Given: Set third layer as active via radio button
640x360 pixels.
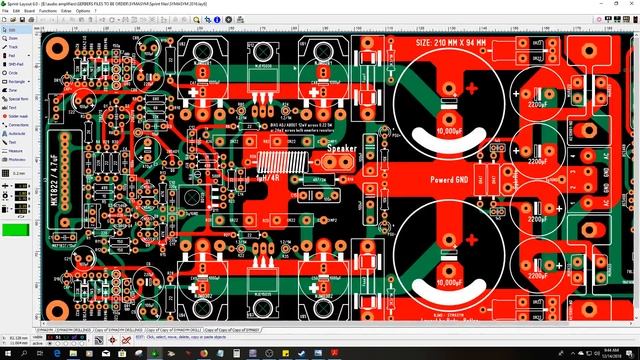Looking at the screenshot, I should 66,343.
